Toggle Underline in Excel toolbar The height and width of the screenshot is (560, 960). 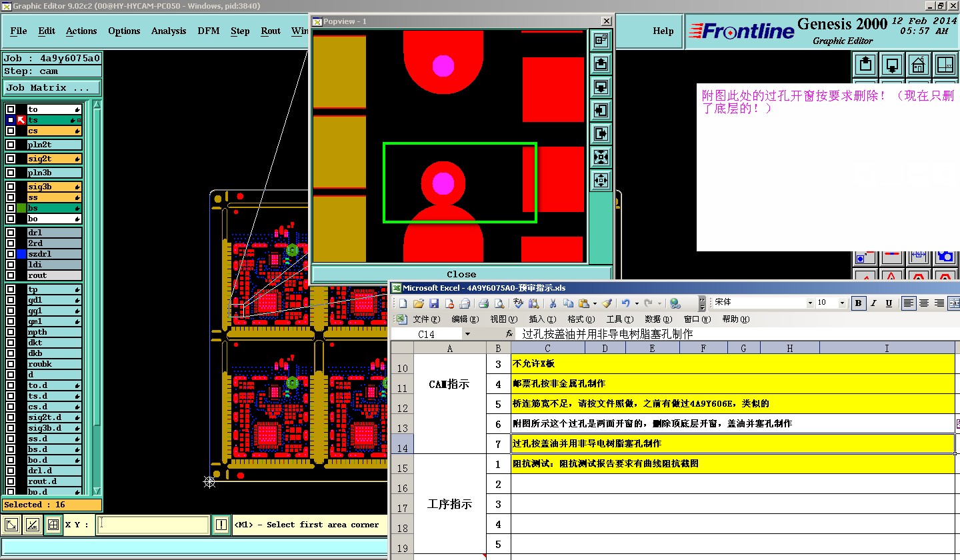889,303
